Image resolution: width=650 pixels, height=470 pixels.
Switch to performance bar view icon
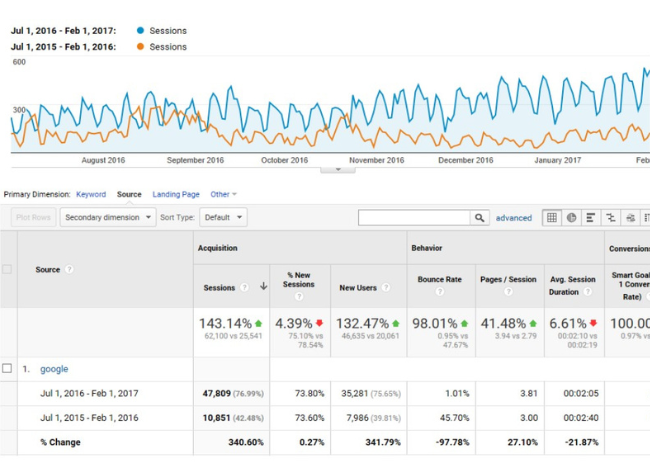pos(591,218)
